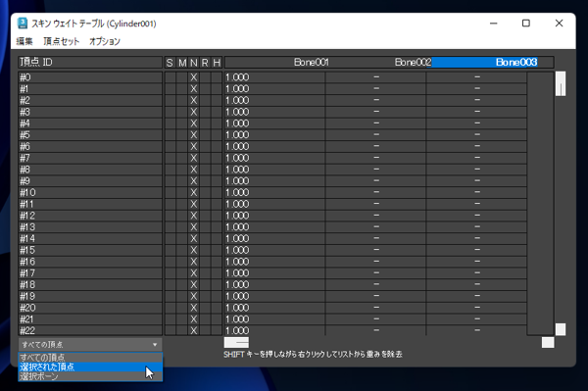
Task: Toggle R flag for vertex #9
Action: point(205,181)
